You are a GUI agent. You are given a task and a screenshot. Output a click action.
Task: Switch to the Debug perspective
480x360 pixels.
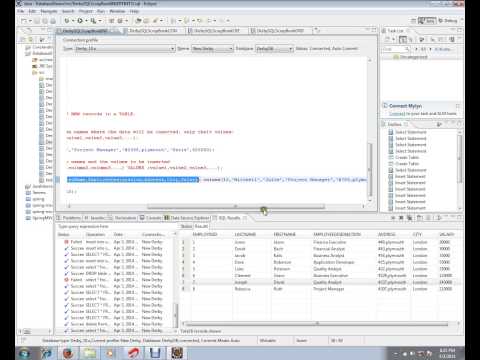[448, 21]
